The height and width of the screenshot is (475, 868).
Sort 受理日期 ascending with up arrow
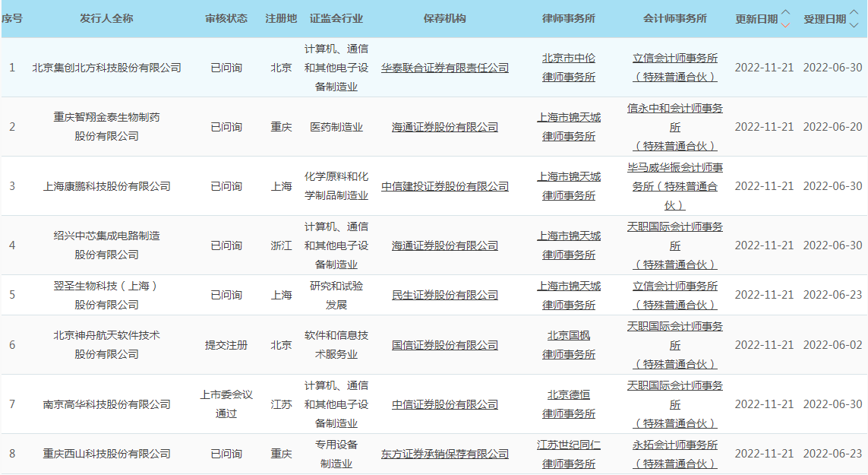coord(854,13)
